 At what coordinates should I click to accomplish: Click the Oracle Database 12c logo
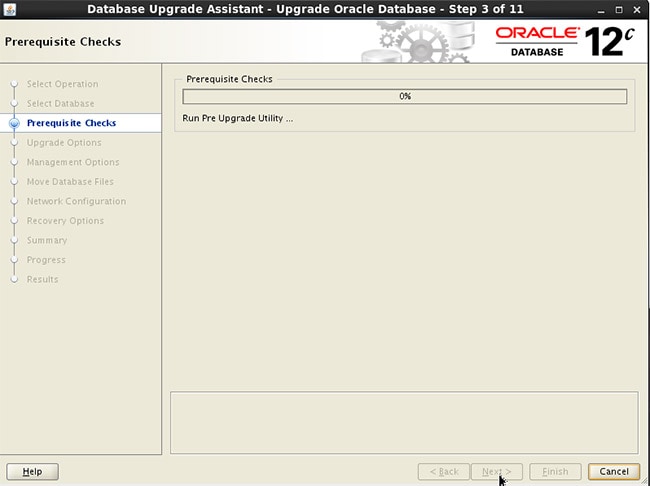[x=565, y=41]
